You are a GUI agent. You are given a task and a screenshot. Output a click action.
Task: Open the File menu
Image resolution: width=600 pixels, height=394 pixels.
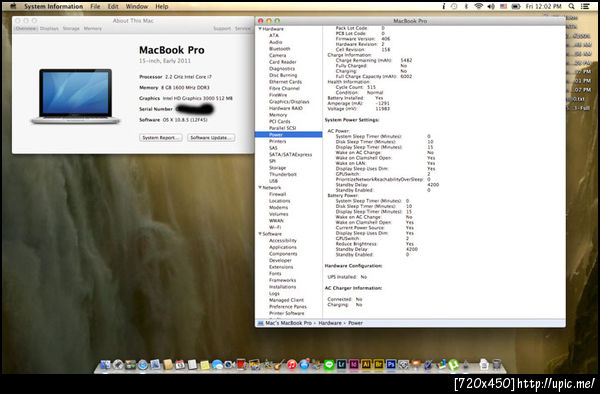click(x=95, y=6)
